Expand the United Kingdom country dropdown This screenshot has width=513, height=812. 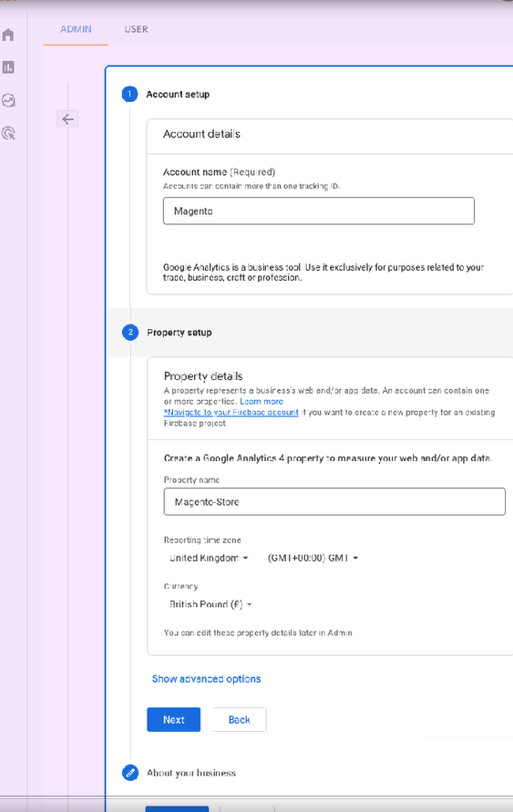click(210, 558)
